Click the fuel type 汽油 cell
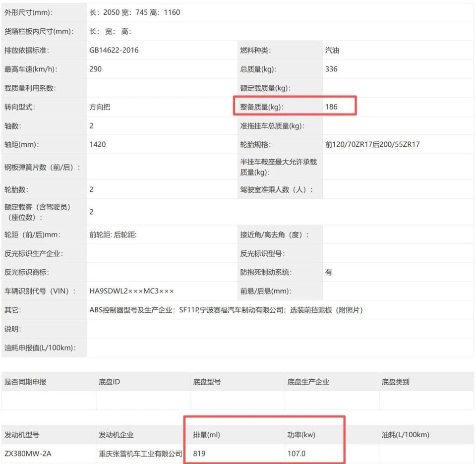This screenshot has width=476, height=464. (x=329, y=50)
